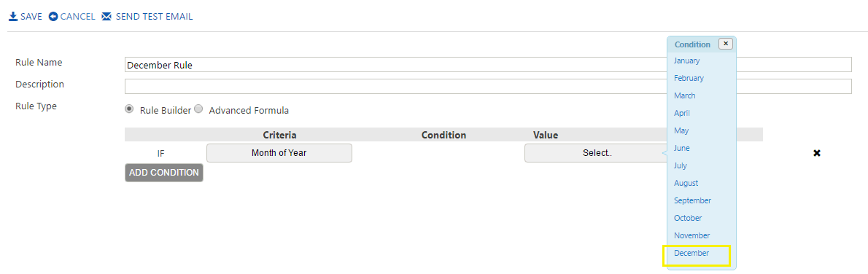
Task: Select November from the month options
Action: (x=692, y=235)
